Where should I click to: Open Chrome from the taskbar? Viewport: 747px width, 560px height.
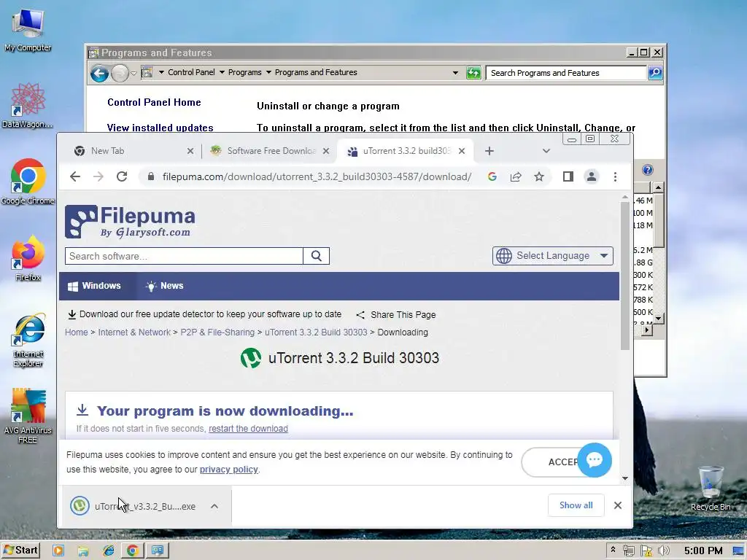133,551
